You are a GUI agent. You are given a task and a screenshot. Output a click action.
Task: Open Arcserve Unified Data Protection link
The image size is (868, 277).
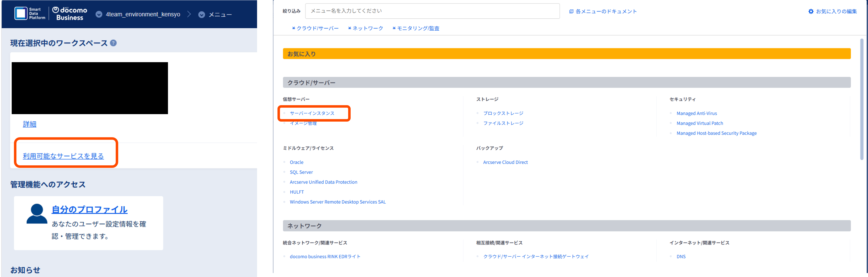(324, 182)
